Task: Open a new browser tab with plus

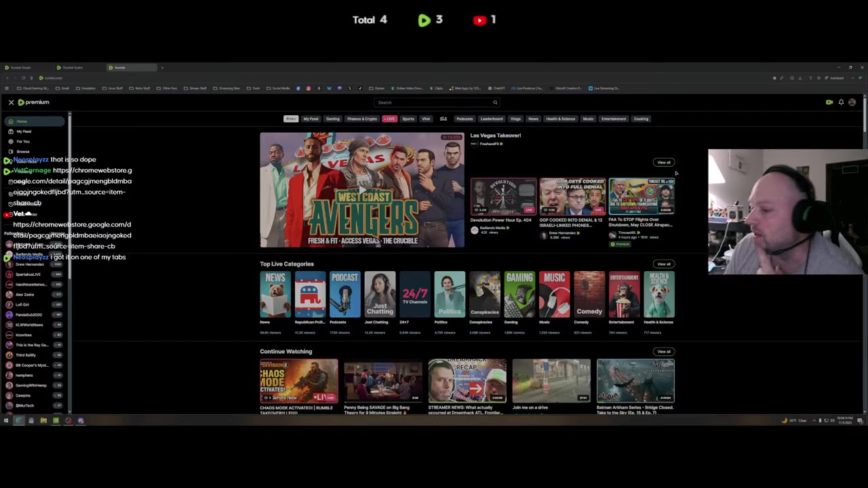Action: point(162,68)
